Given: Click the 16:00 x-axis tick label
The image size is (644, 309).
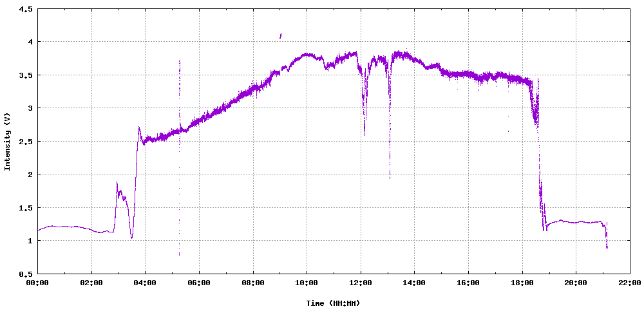Looking at the screenshot, I should [x=468, y=283].
